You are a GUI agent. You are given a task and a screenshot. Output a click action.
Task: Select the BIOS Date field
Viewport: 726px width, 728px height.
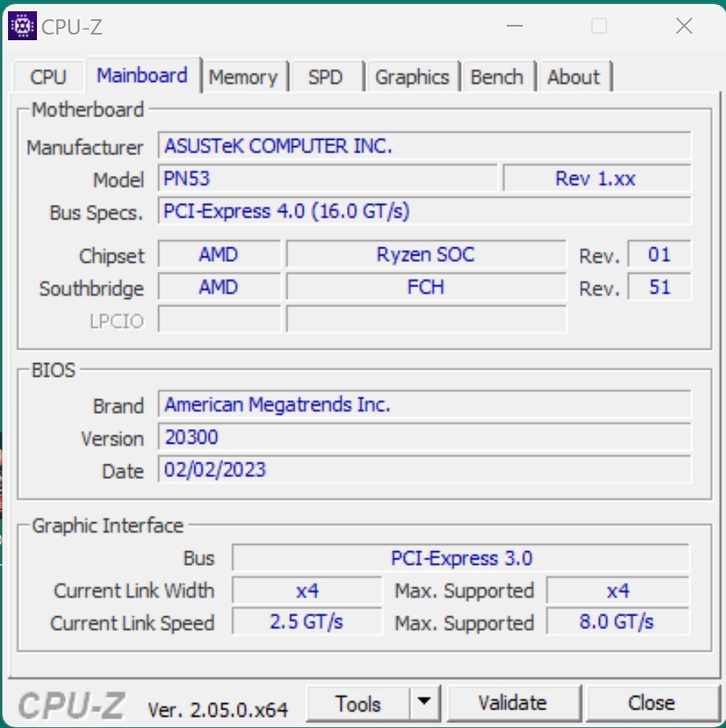(x=424, y=470)
